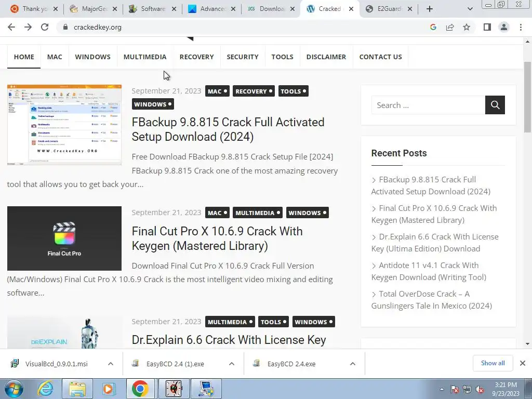Click the Google icon in address bar
Image resolution: width=532 pixels, height=399 pixels.
[x=433, y=27]
